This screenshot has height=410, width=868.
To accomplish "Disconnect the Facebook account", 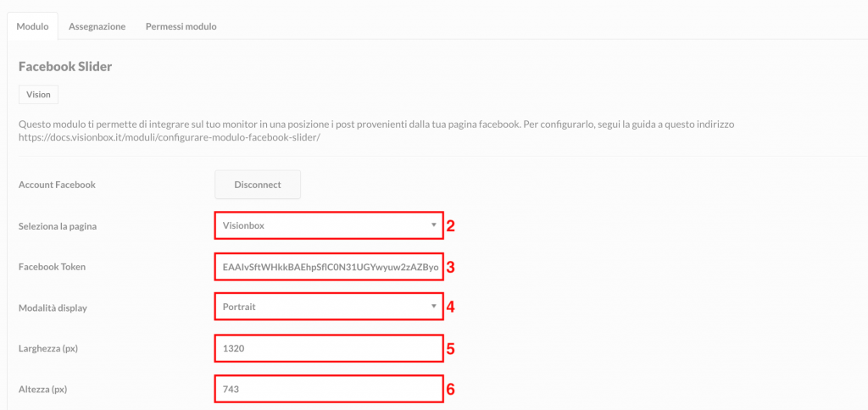I will (x=258, y=185).
